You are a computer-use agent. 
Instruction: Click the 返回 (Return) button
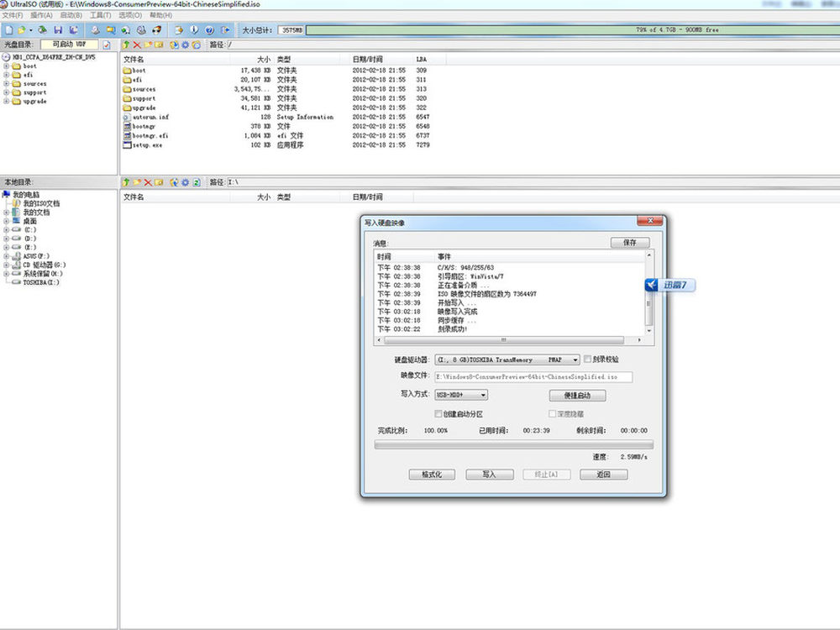pos(604,474)
